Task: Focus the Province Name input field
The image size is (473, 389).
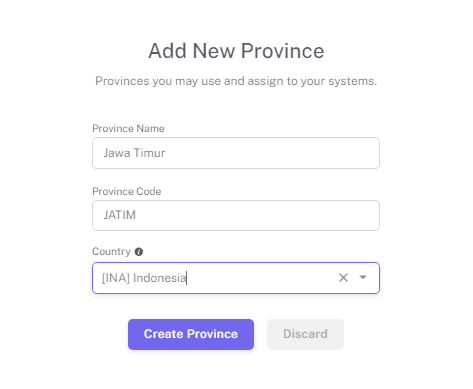Action: pyautogui.click(x=236, y=153)
